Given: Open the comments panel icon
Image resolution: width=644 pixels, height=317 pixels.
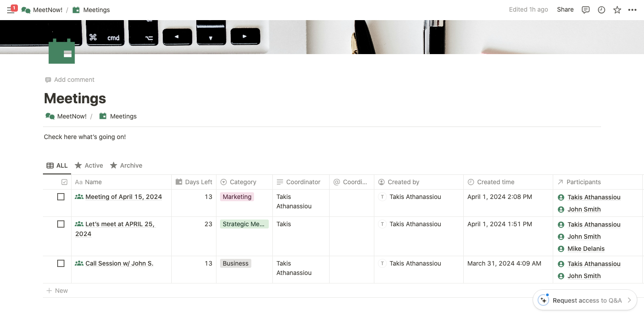Looking at the screenshot, I should 586,10.
